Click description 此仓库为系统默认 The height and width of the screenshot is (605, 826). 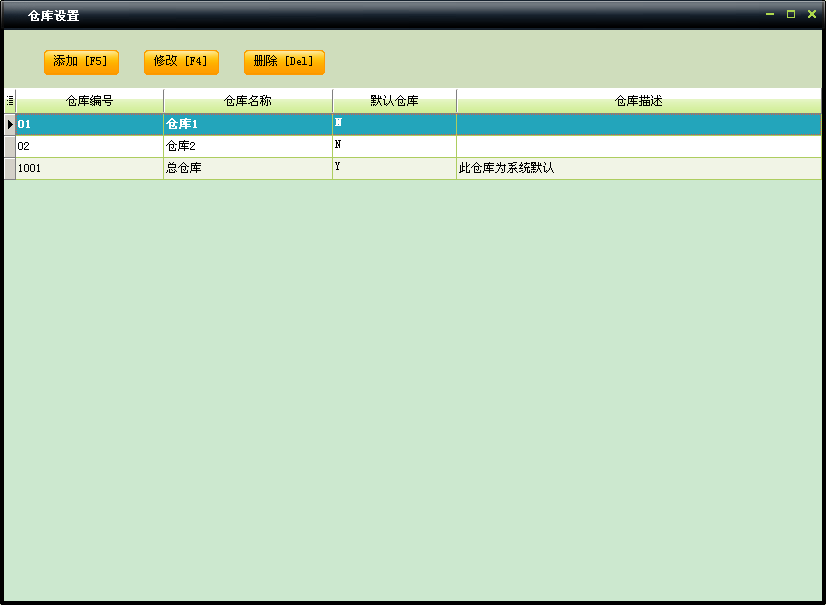coord(639,169)
